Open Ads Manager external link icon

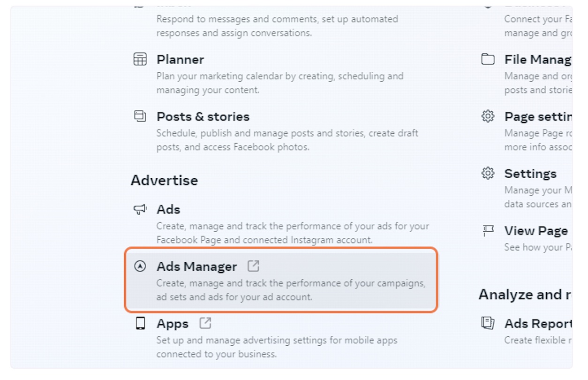coord(253,266)
